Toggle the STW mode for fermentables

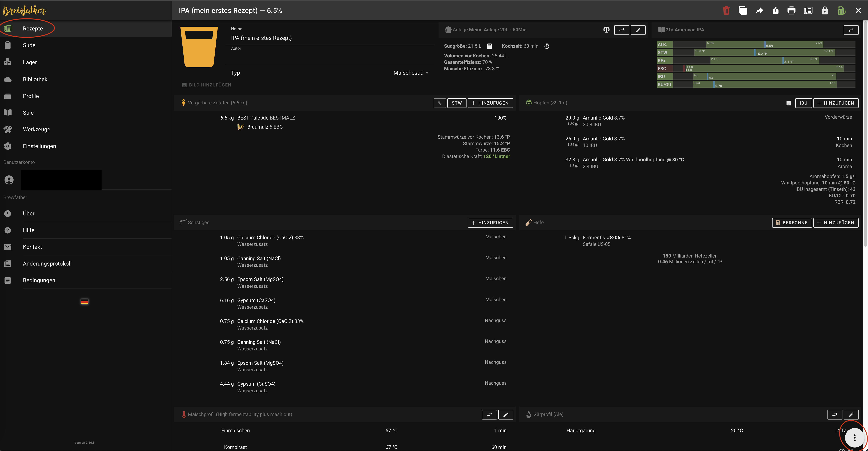(457, 103)
